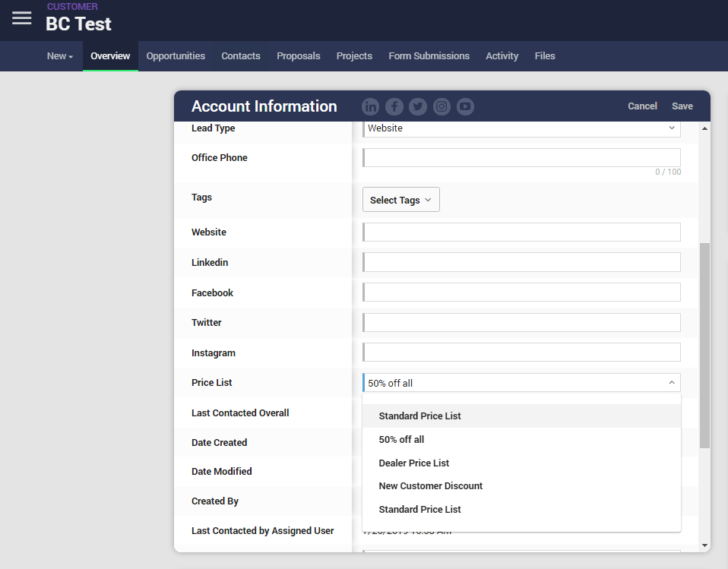Pick the last Standard Price List option

521,510
